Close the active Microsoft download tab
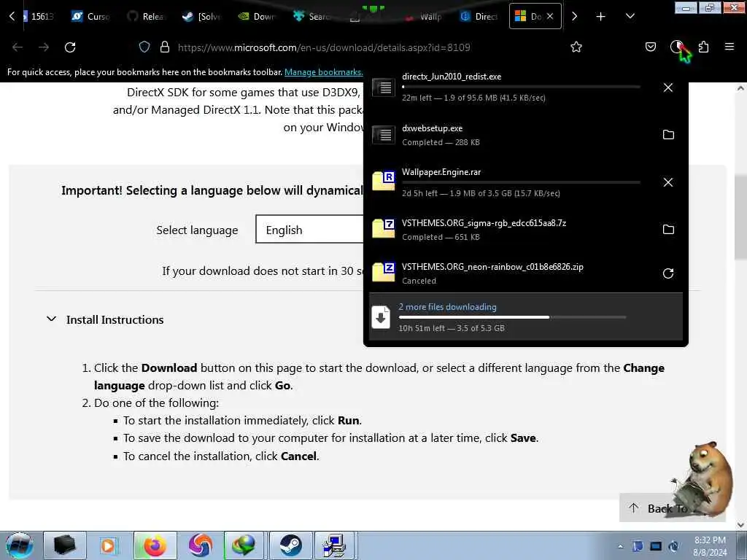Viewport: 747px width, 560px height. [550, 16]
